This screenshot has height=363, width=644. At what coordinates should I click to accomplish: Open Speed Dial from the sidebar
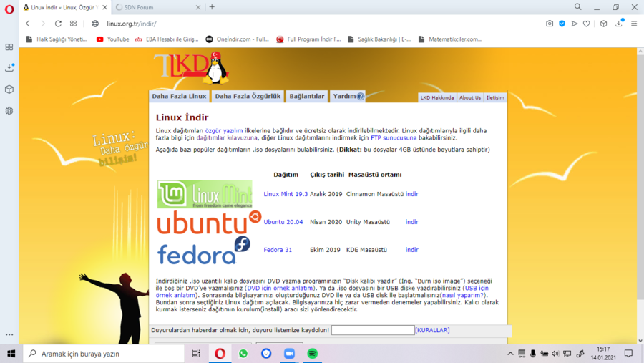point(9,47)
